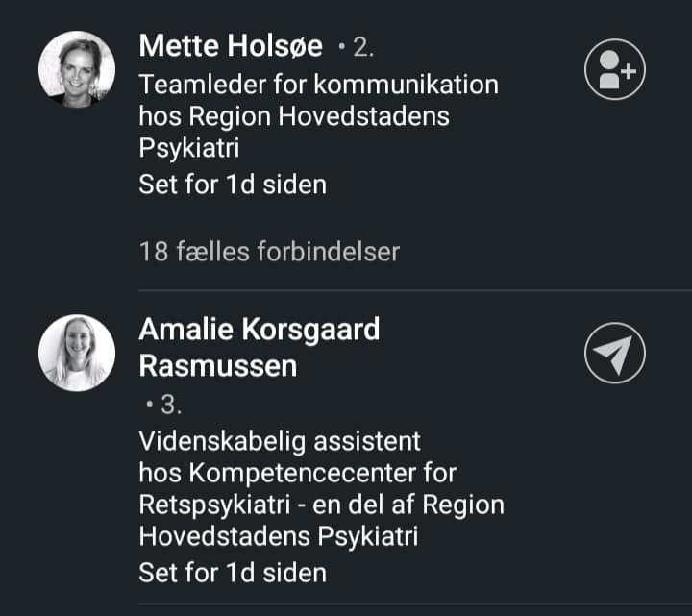The height and width of the screenshot is (616, 692).
Task: View the 18 fælles forbindelser link
Action: pyautogui.click(x=269, y=252)
